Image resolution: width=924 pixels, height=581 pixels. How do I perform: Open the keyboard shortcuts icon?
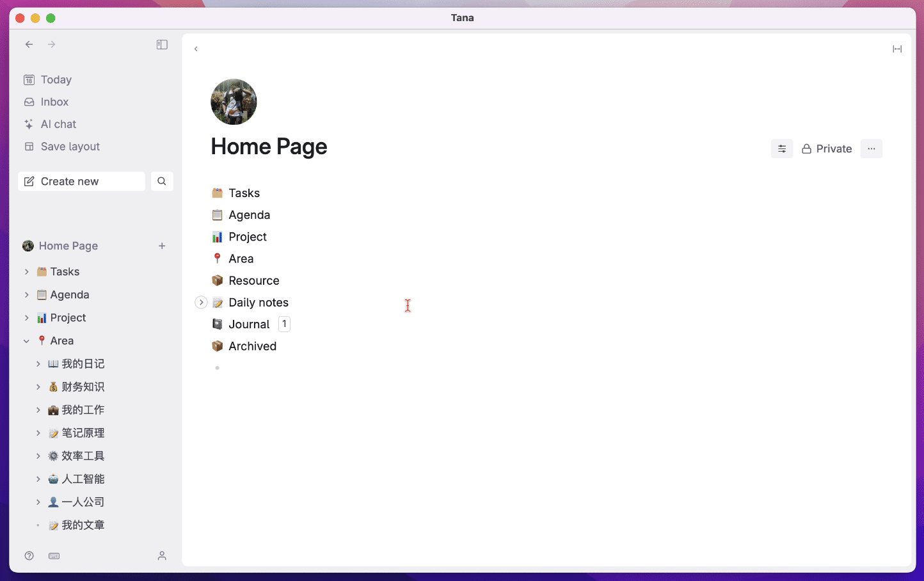point(54,556)
